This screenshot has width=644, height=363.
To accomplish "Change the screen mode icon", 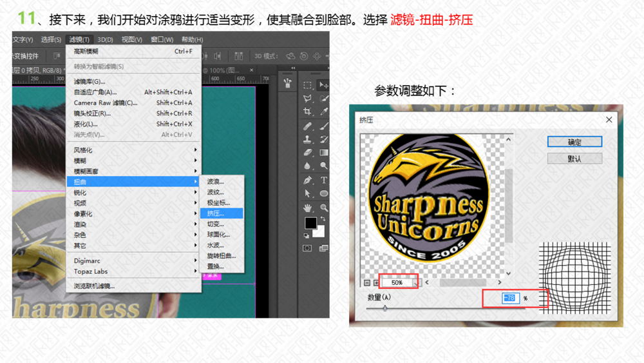I will (324, 248).
